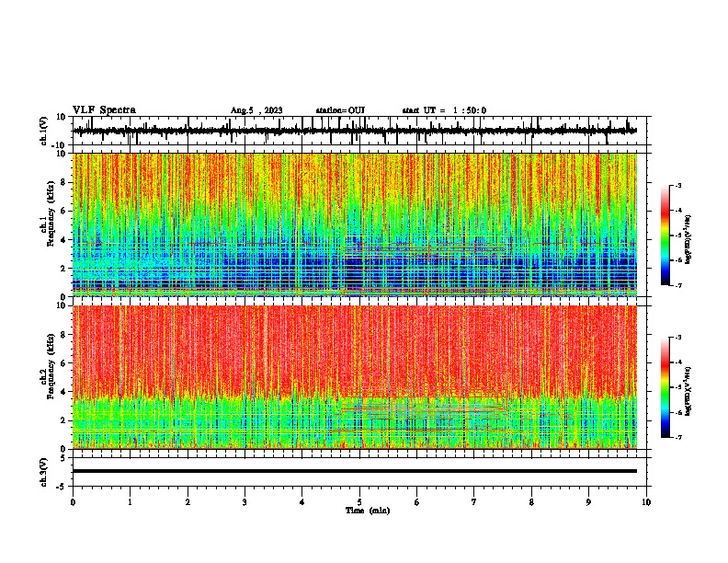Click the "6" kHz tick of ch.2 spectrogram

pos(64,363)
